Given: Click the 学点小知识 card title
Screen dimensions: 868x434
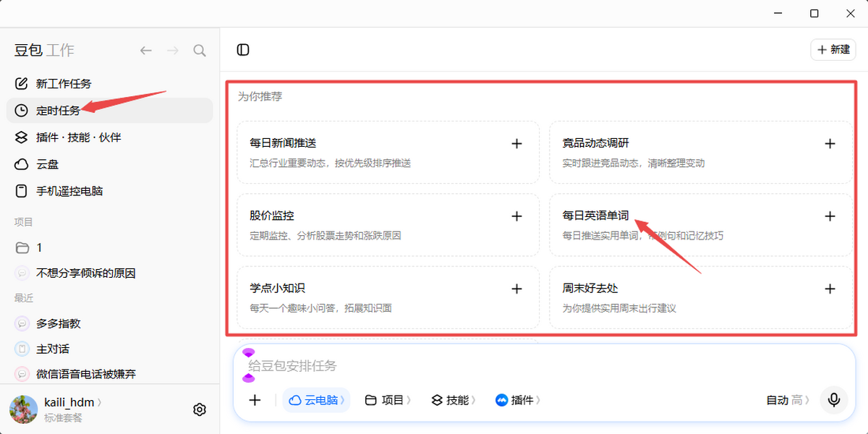Looking at the screenshot, I should 277,288.
